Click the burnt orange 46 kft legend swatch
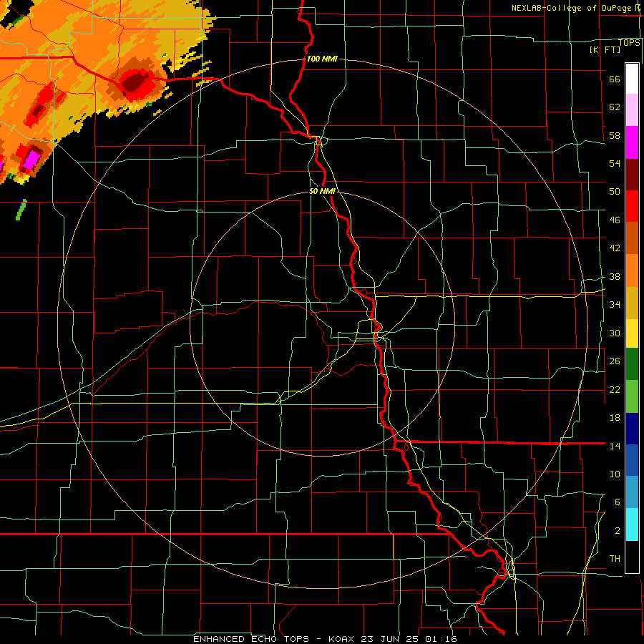The height and width of the screenshot is (644, 644). coord(632,238)
